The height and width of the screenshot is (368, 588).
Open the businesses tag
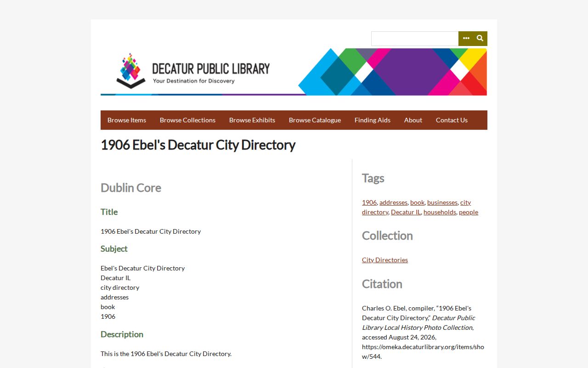click(x=442, y=202)
